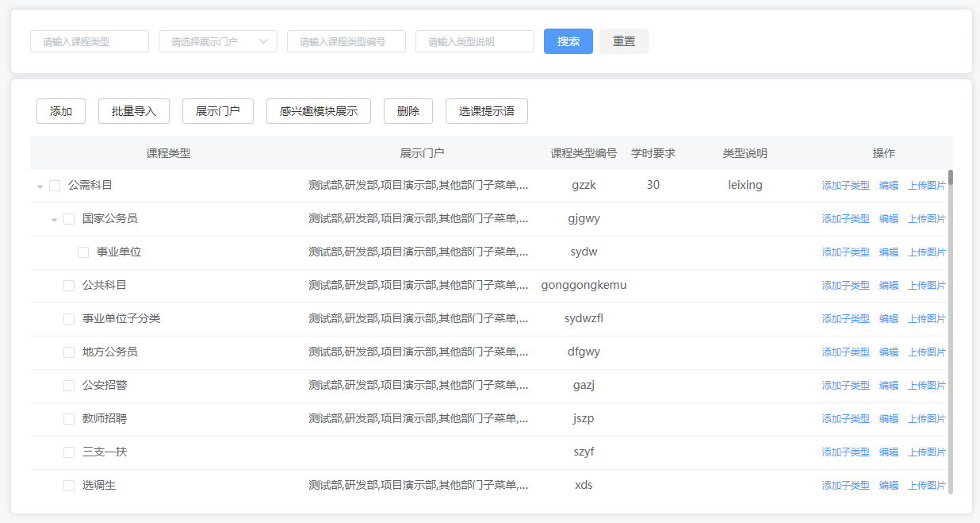980x523 pixels.
Task: Click 编辑 in the 选调生 row
Action: coord(889,486)
